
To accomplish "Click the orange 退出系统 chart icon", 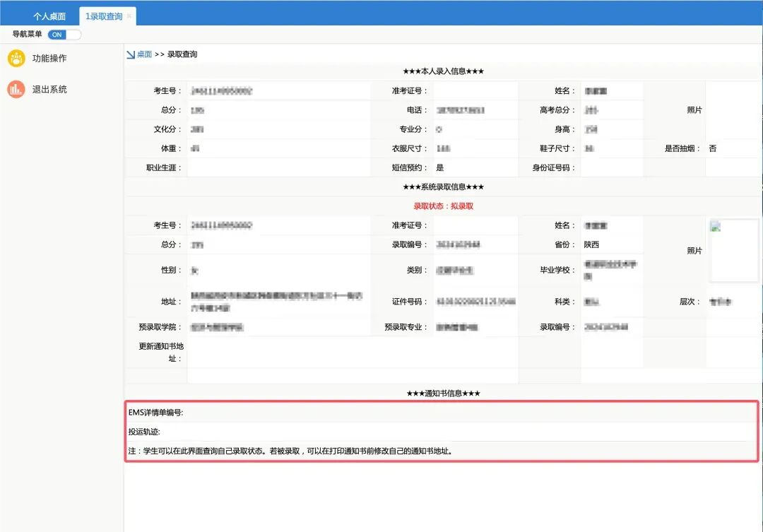I will click(x=16, y=90).
